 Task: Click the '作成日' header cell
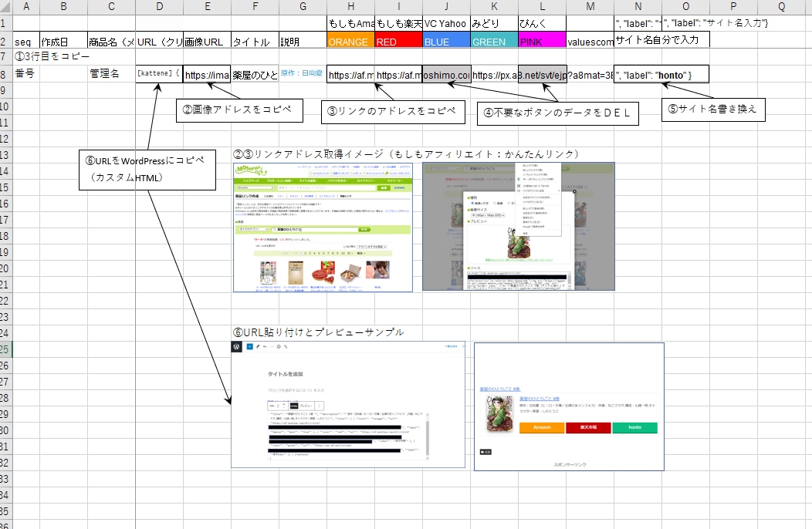click(x=63, y=42)
